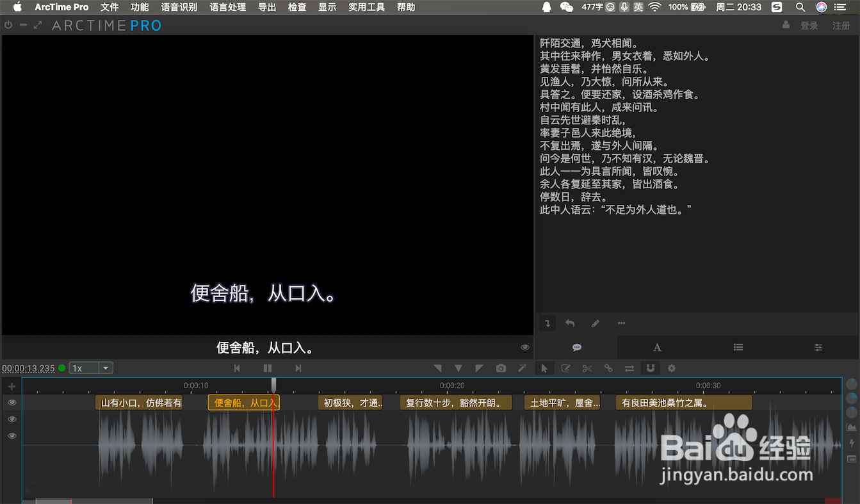Jump to previous with skip-back button
Screen dimensions: 860x504
click(x=237, y=368)
